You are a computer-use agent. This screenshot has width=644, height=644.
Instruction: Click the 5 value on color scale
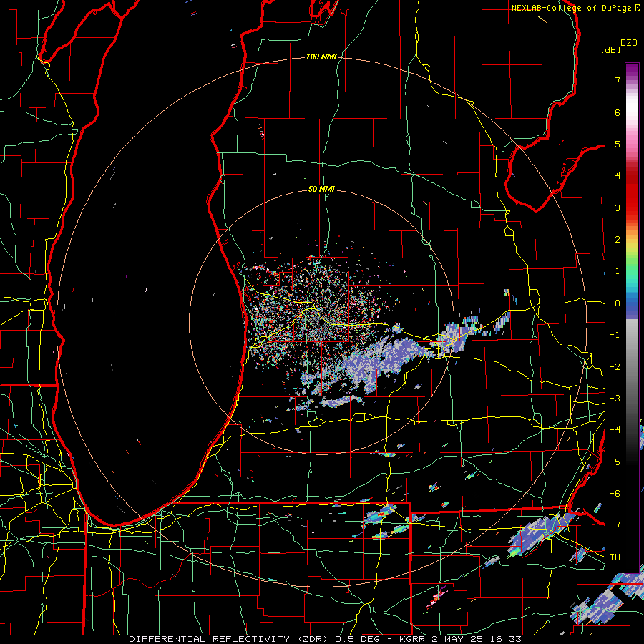618,144
